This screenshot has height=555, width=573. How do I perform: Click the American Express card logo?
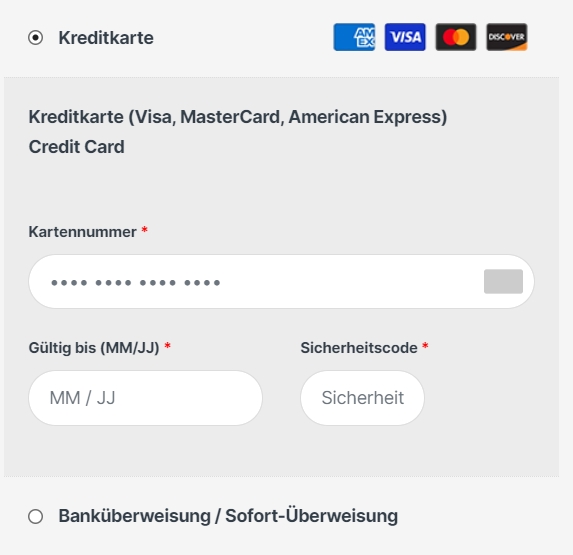pyautogui.click(x=354, y=37)
